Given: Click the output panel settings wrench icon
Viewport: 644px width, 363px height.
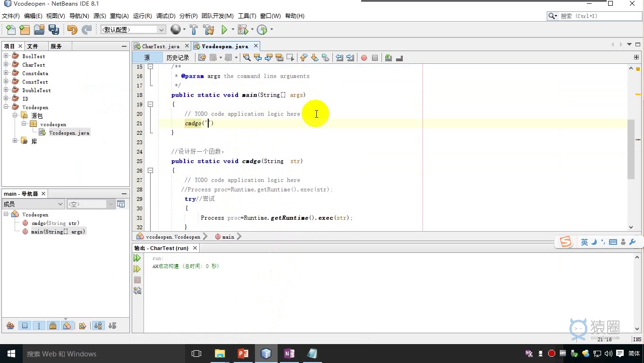Looking at the screenshot, I should tap(137, 291).
